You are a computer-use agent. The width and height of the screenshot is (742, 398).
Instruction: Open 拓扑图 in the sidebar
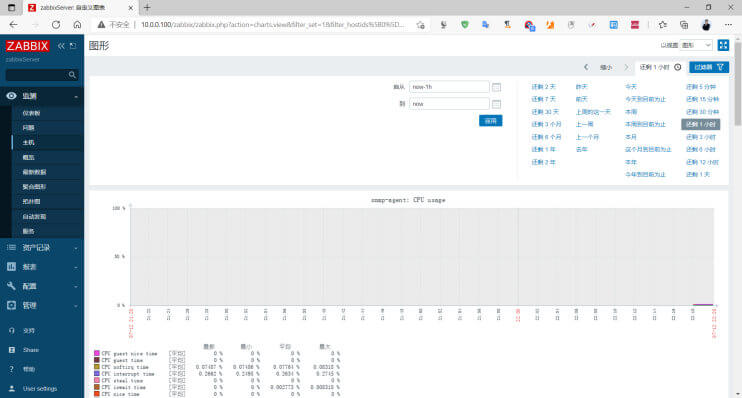tap(31, 201)
